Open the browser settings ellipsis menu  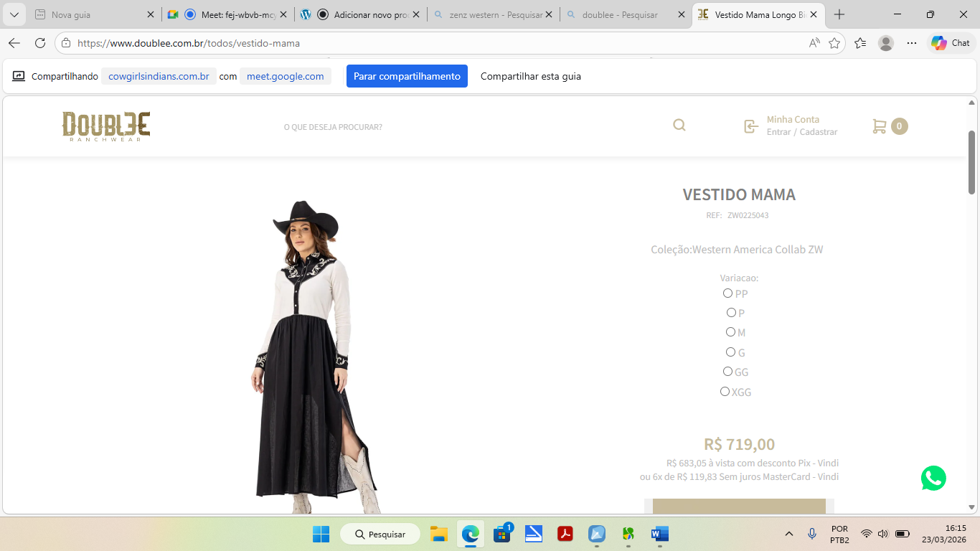911,43
